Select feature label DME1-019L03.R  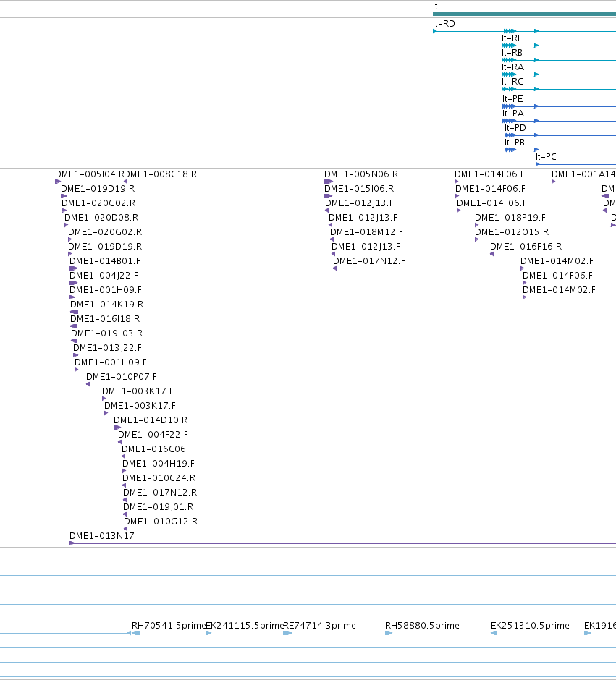point(106,333)
